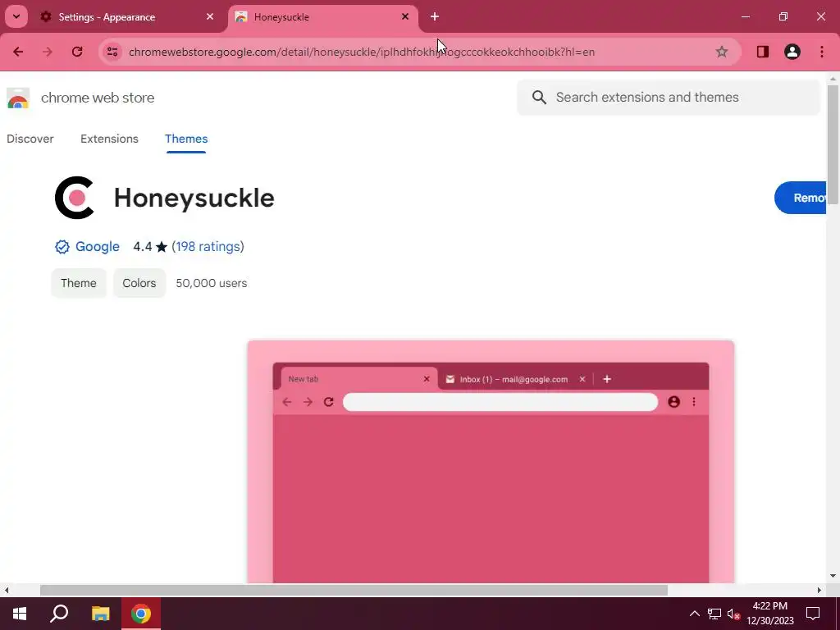Open the Windows notification center
This screenshot has width=840, height=630.
[813, 614]
